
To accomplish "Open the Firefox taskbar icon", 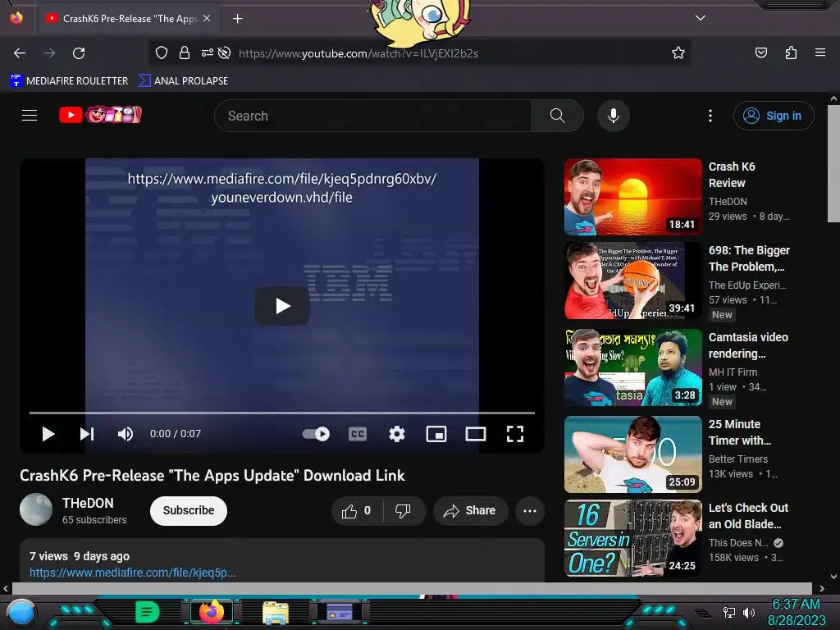I will point(212,612).
